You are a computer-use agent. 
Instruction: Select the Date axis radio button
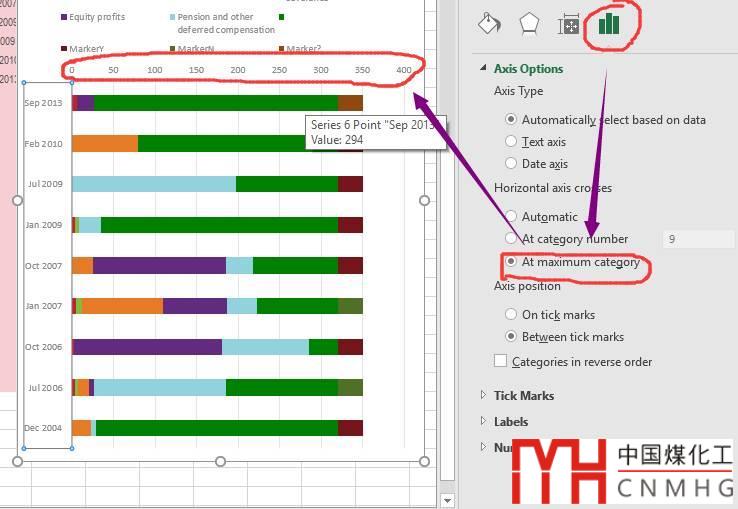(511, 163)
